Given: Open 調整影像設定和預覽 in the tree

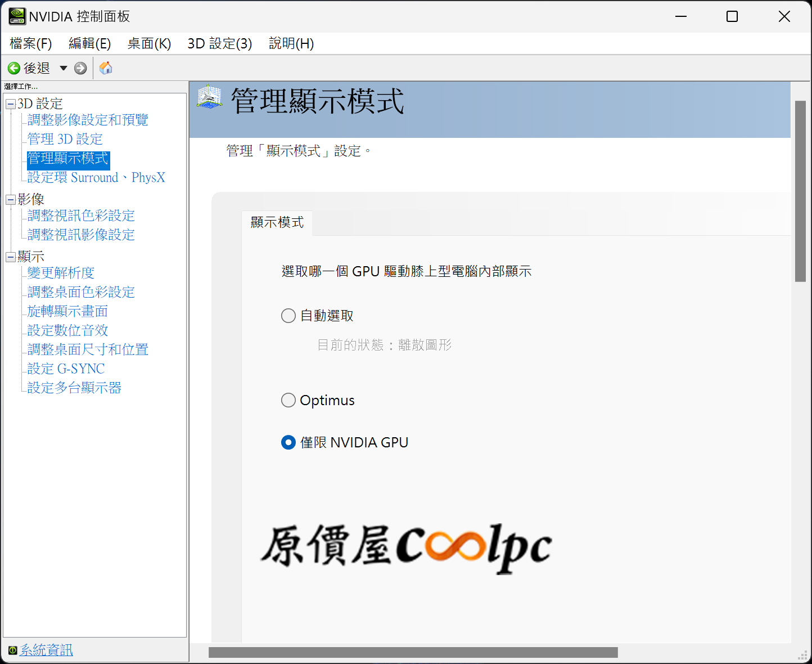Looking at the screenshot, I should 88,120.
